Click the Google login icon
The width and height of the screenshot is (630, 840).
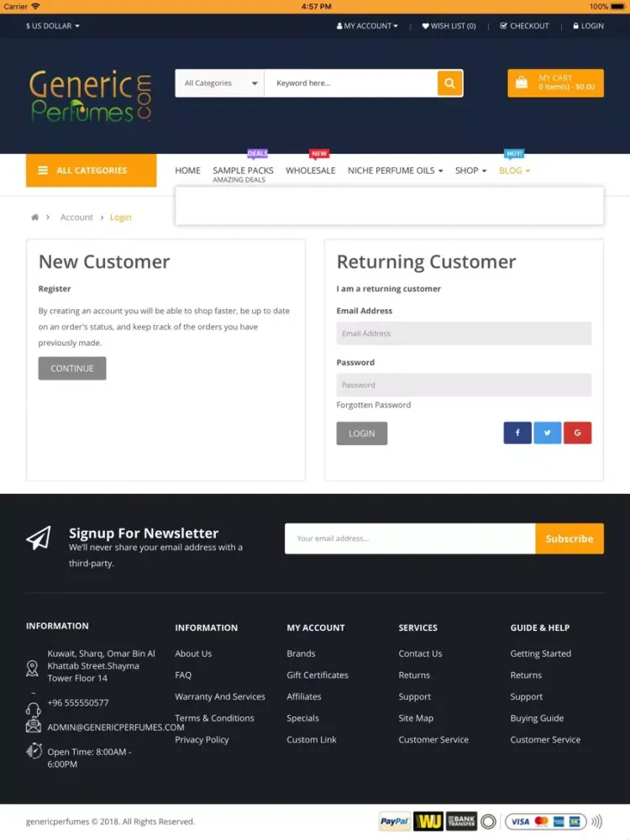click(578, 433)
